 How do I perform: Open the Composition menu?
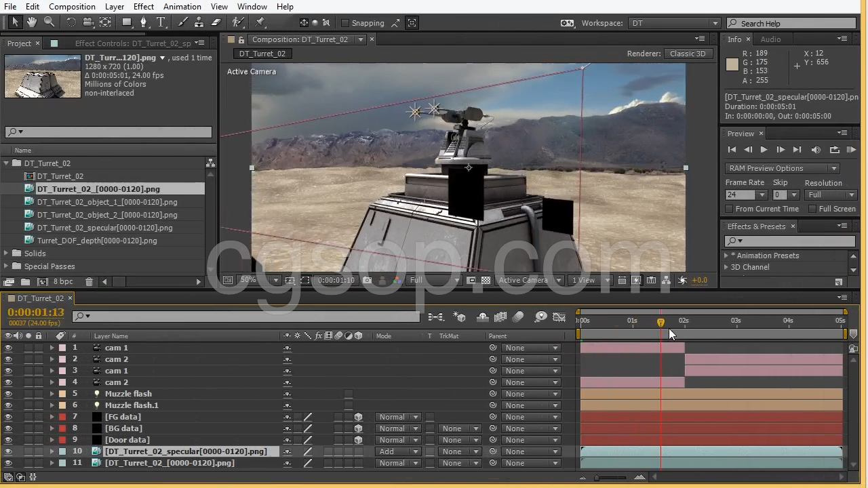click(72, 7)
